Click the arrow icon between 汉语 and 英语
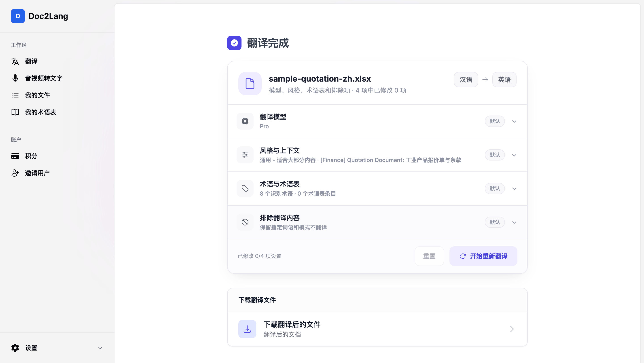 (485, 80)
